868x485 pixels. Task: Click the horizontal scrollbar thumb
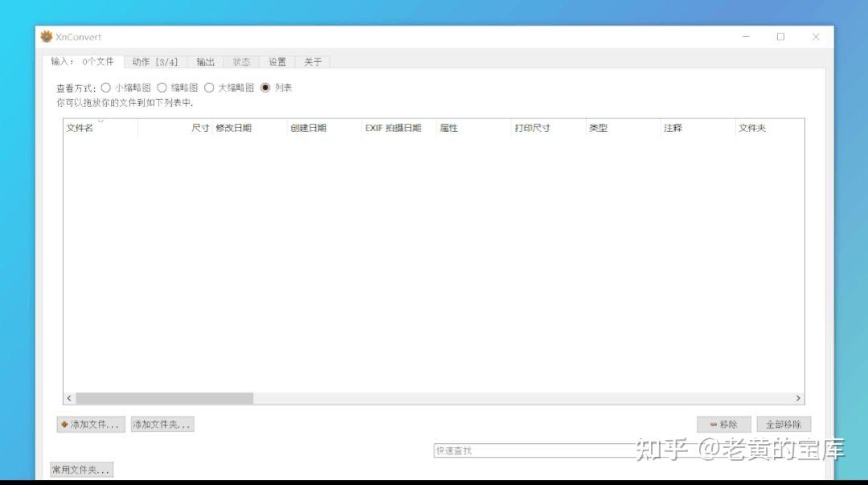coord(165,398)
